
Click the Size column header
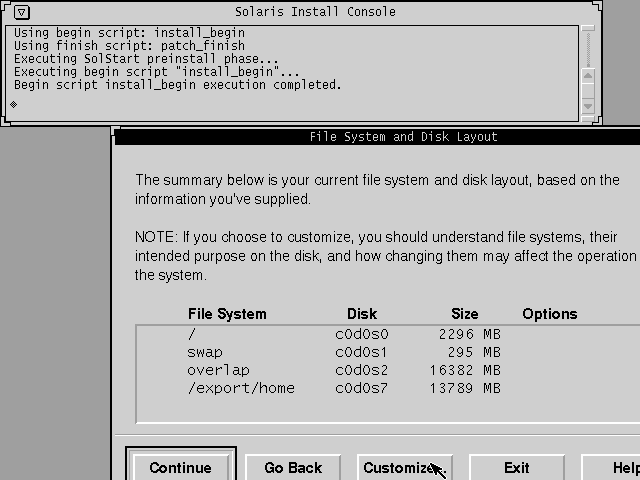click(464, 314)
